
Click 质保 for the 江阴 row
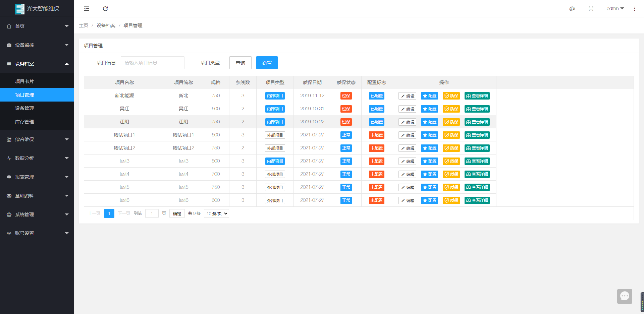coord(451,122)
